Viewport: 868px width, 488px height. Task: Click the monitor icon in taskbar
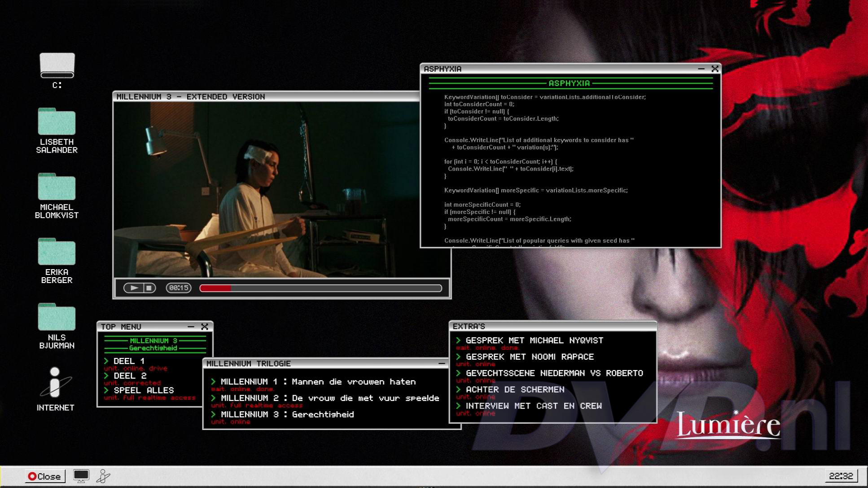[81, 476]
